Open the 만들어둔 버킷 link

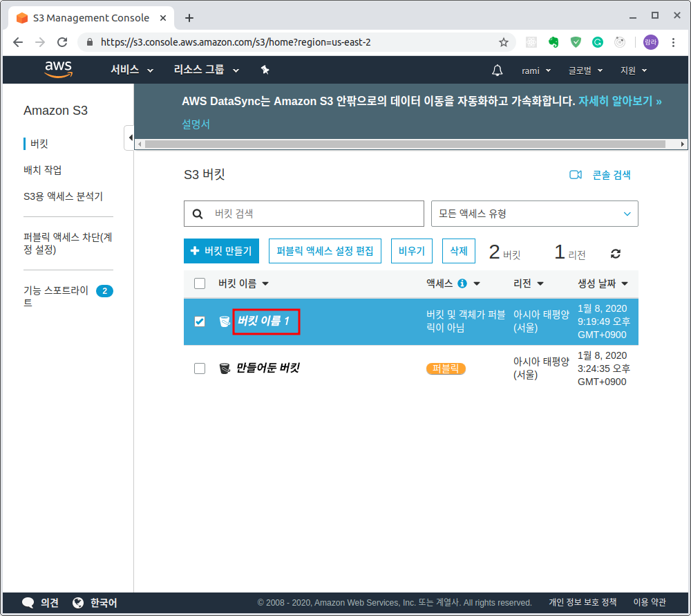(x=268, y=368)
